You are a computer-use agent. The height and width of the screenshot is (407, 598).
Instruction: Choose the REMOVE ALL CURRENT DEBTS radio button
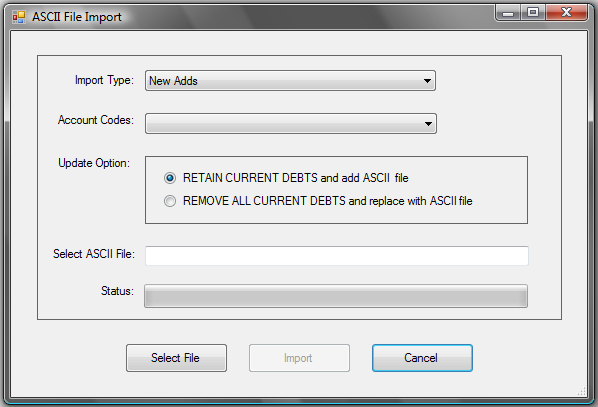point(170,201)
